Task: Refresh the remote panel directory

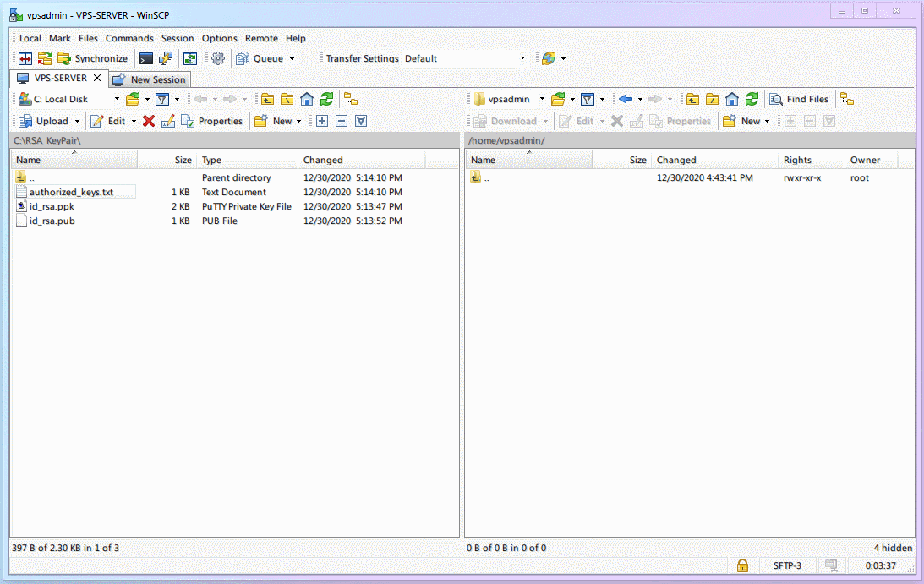Action: coord(752,99)
